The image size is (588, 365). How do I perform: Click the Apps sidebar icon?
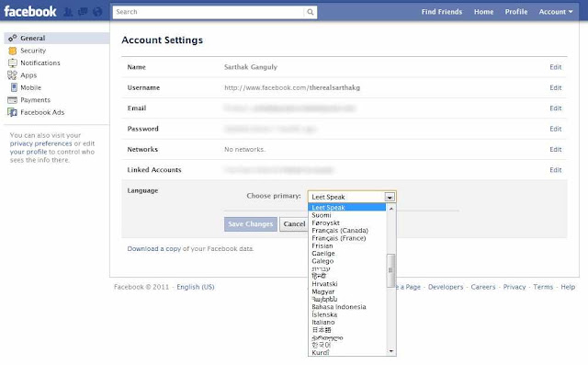pos(12,75)
